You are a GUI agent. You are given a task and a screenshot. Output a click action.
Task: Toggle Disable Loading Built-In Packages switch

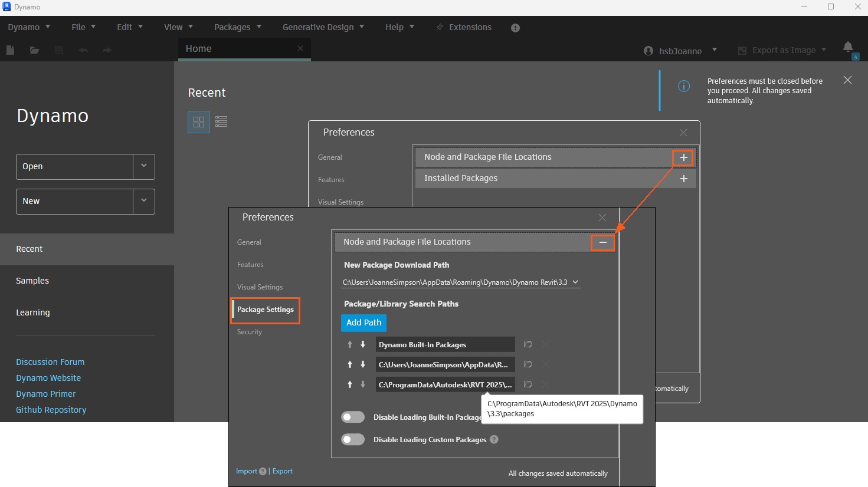[x=353, y=417]
